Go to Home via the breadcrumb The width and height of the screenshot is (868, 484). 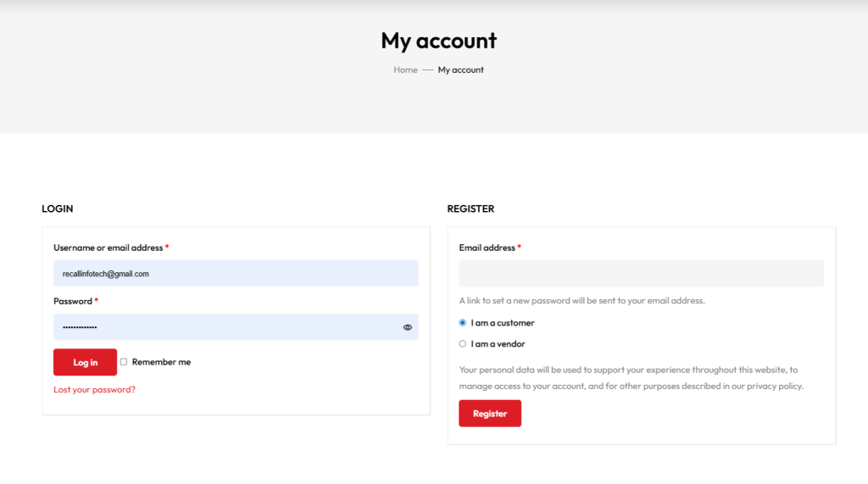pos(405,70)
